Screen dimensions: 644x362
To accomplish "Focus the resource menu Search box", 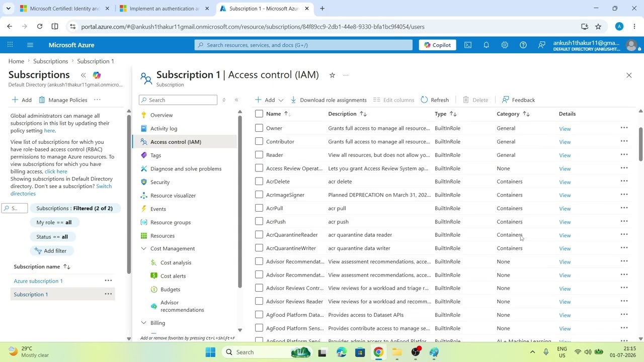I will [x=178, y=100].
